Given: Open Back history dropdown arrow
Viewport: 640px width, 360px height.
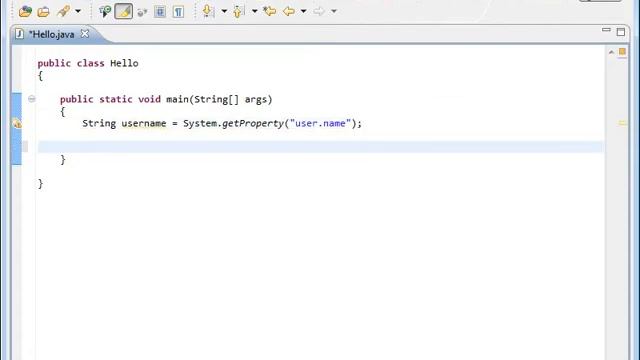Looking at the screenshot, I should 304,11.
